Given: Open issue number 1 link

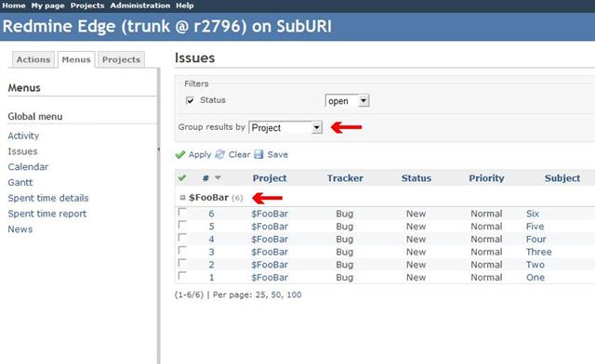Looking at the screenshot, I should 211,278.
